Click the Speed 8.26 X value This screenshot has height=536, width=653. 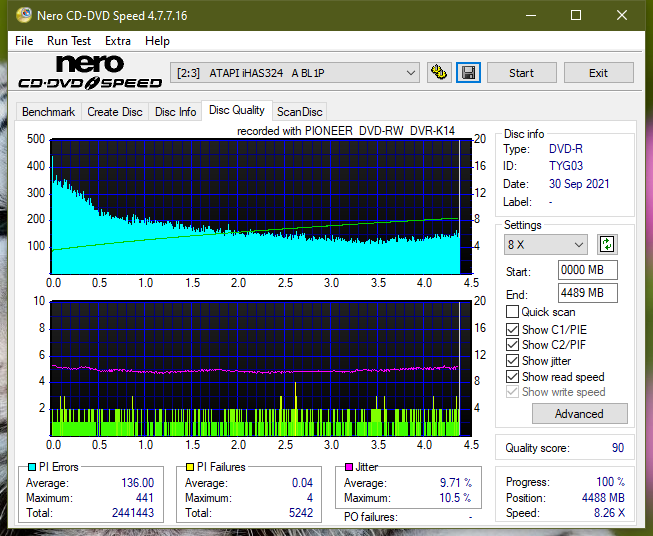(x=609, y=513)
